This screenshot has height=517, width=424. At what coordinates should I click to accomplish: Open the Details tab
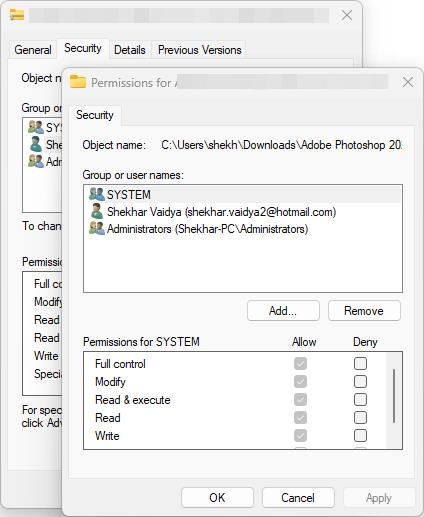[130, 50]
